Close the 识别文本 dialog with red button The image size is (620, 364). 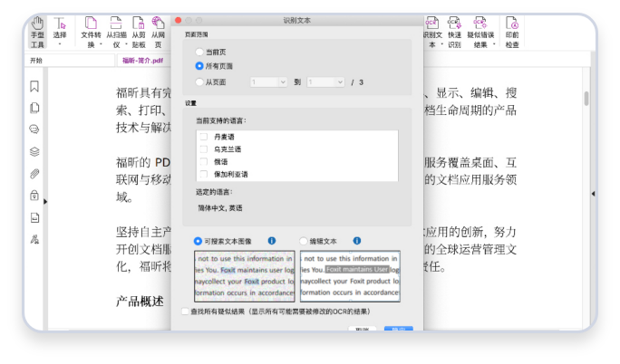pos(178,20)
